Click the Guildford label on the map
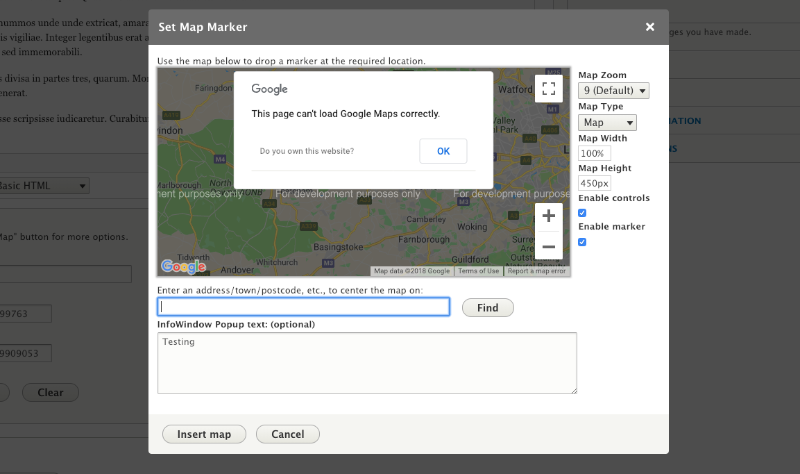Screen dimensions: 800x474 coord(470,260)
